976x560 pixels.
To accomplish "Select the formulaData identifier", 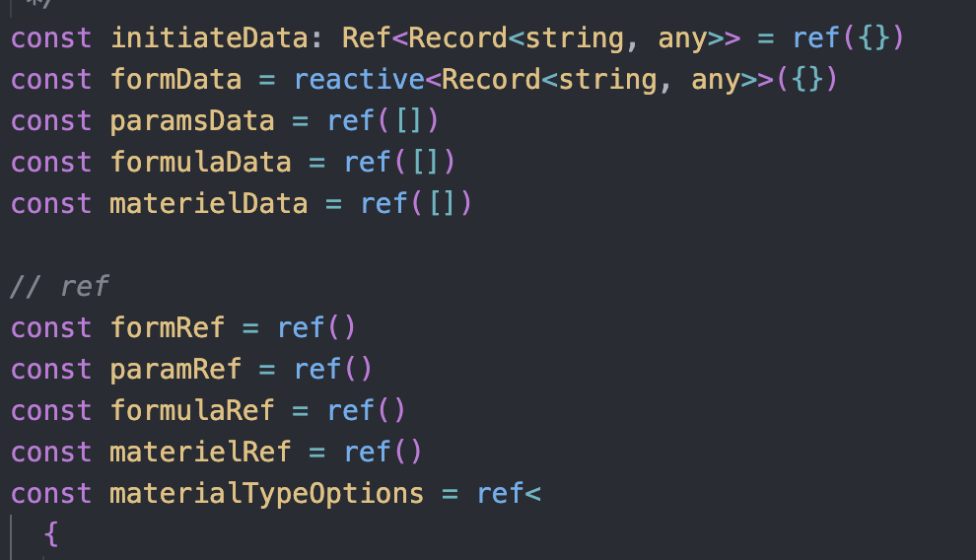I will coord(200,163).
